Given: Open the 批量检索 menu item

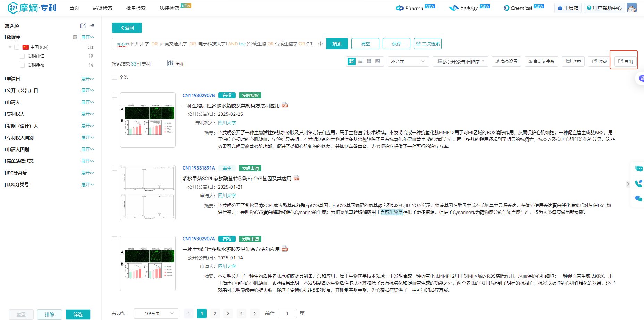Looking at the screenshot, I should [x=136, y=8].
